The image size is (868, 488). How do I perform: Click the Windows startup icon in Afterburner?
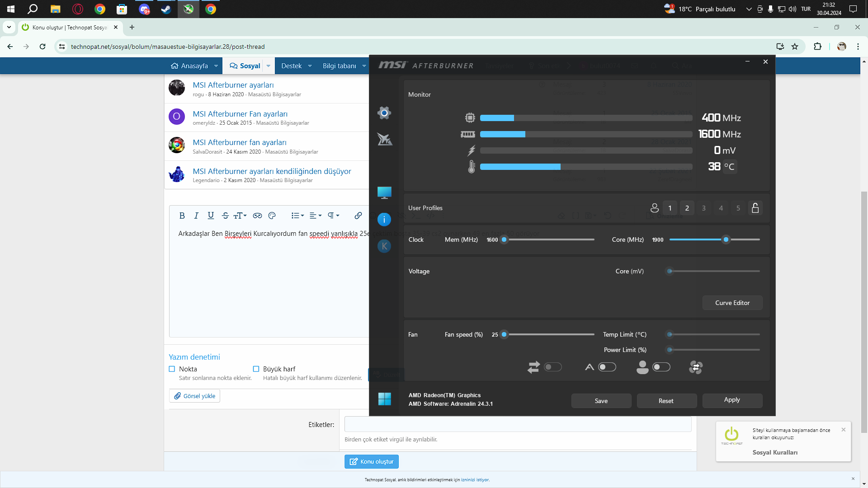pyautogui.click(x=384, y=399)
